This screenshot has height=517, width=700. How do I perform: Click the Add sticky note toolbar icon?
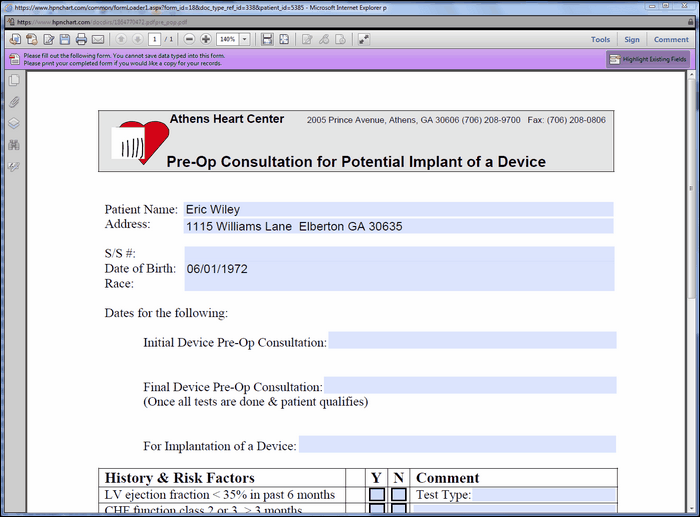coord(307,39)
